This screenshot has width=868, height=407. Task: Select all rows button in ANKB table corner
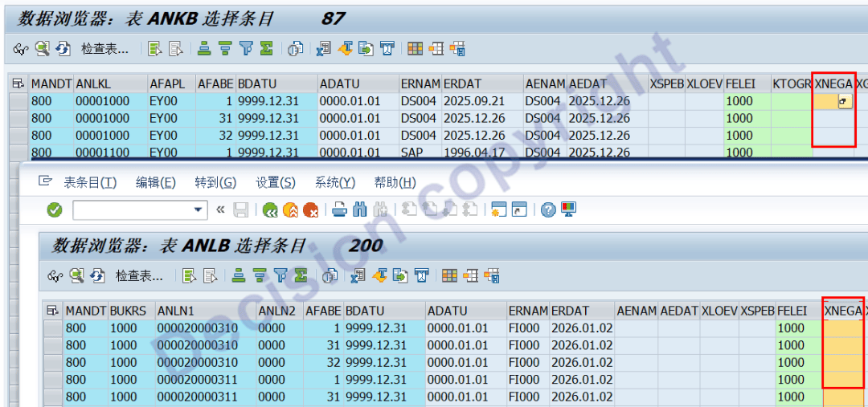[18, 83]
